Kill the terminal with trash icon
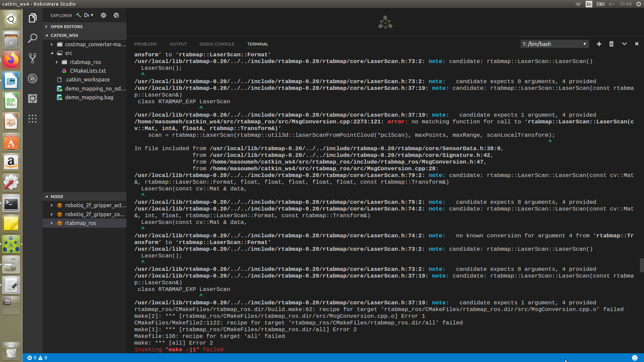644x362 pixels. [x=611, y=44]
